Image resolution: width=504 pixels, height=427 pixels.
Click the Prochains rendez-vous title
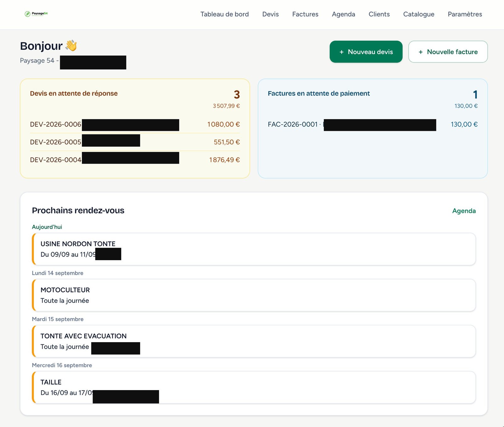click(x=78, y=210)
